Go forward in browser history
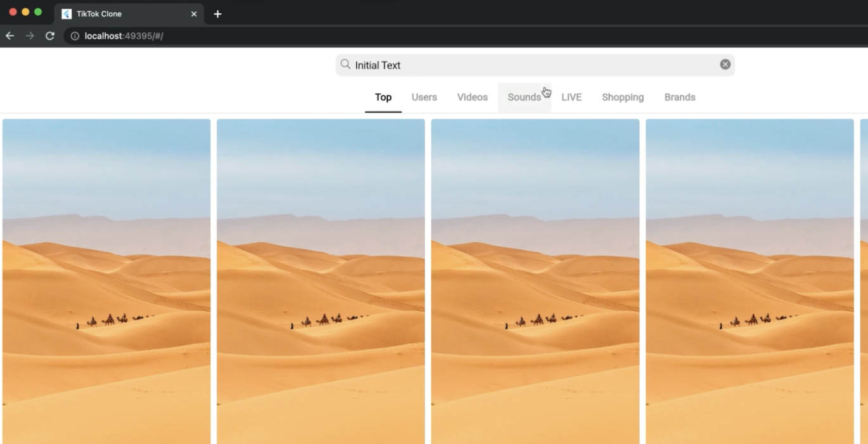 (x=30, y=36)
